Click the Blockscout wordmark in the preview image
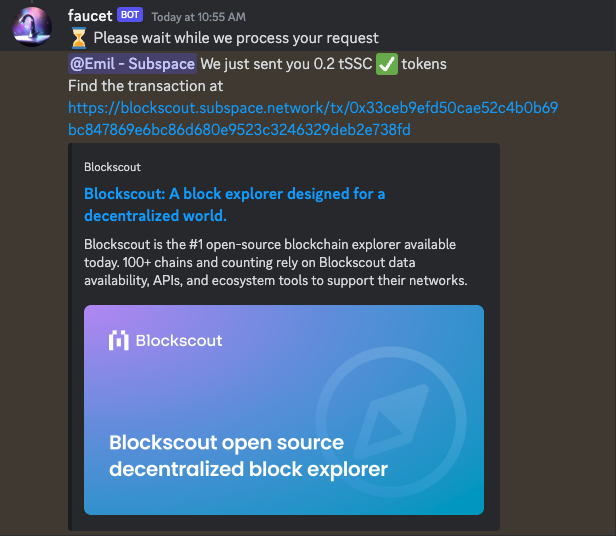This screenshot has width=616, height=536. 179,341
